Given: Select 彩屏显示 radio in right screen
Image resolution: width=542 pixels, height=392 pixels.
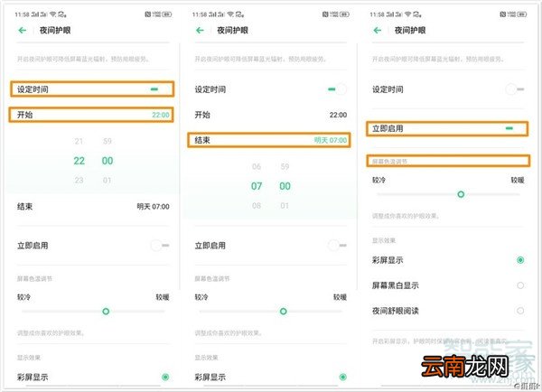Looking at the screenshot, I should [520, 260].
